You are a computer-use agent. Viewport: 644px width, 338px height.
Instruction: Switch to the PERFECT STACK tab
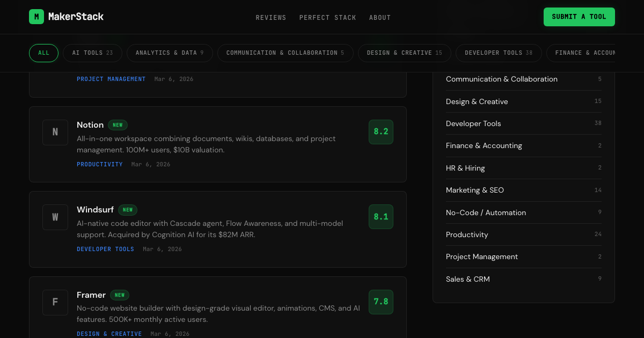[x=328, y=17]
